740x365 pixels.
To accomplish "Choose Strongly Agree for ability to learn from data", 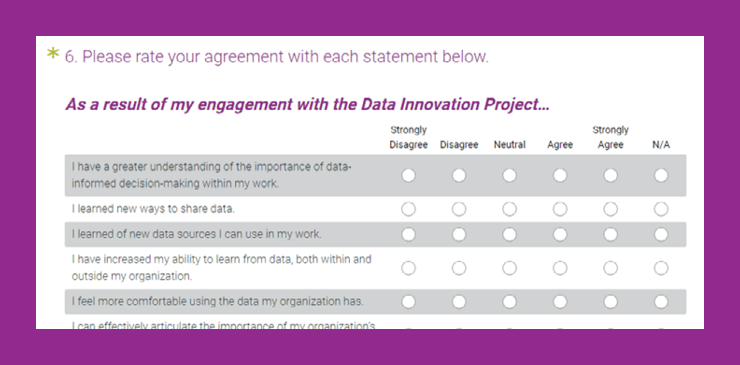I will point(610,268).
